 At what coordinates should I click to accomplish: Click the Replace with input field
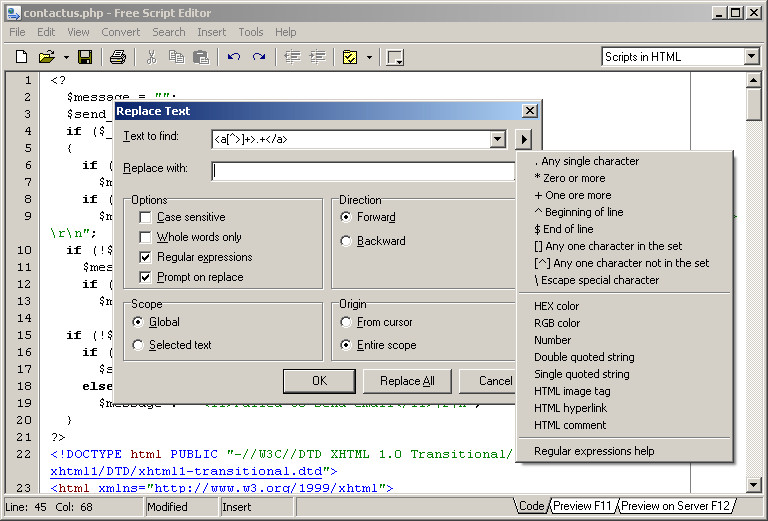point(363,171)
